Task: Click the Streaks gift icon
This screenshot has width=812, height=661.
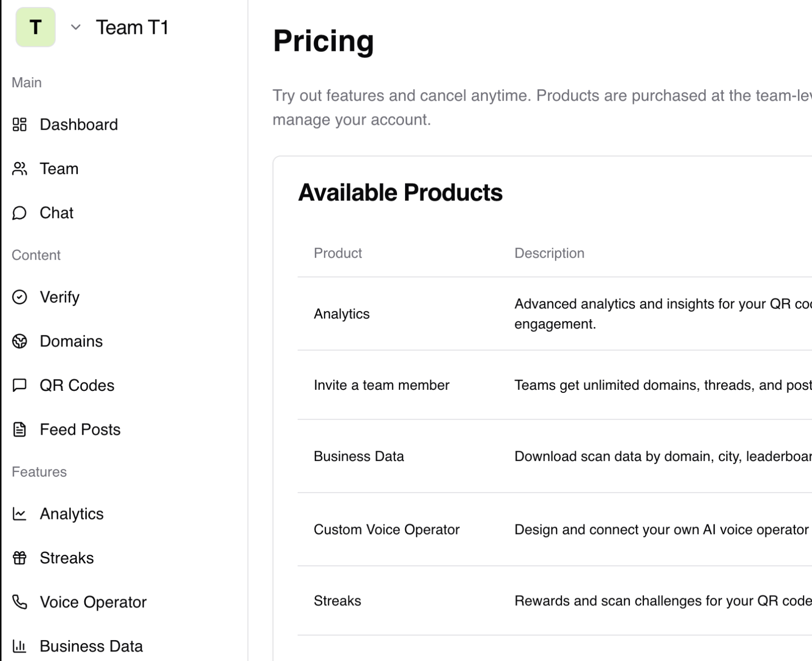Action: pyautogui.click(x=19, y=558)
